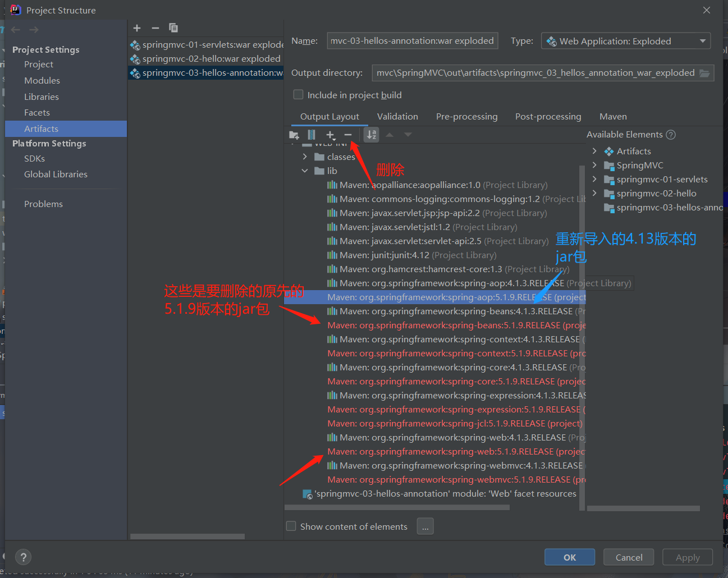Click output layout vertical scrollbar

point(582,338)
